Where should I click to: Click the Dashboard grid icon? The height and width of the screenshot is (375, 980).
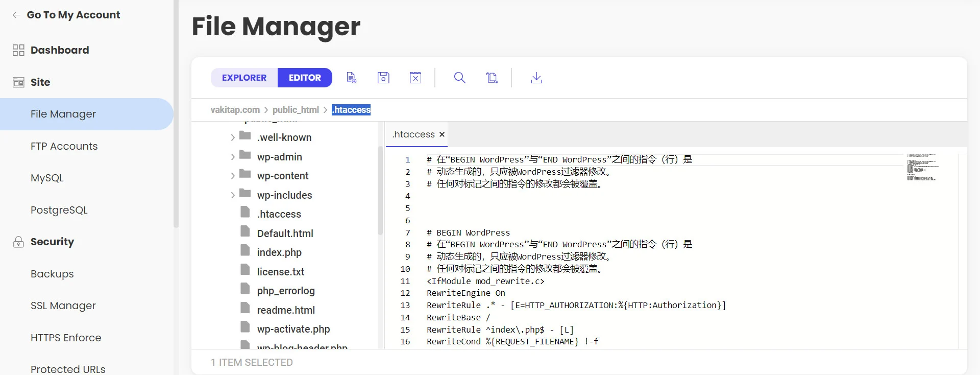point(18,50)
